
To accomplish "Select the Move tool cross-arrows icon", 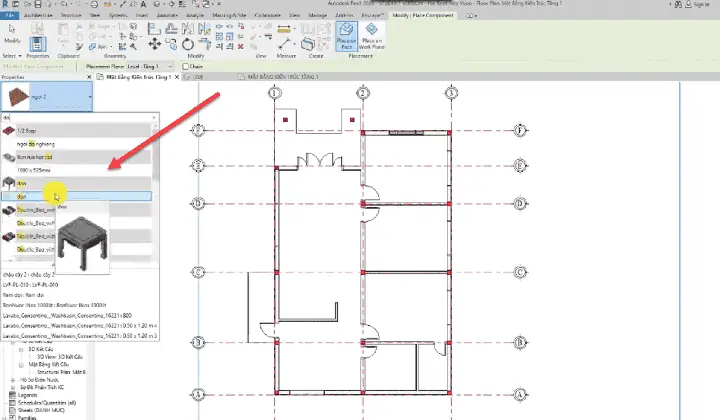I will [154, 44].
